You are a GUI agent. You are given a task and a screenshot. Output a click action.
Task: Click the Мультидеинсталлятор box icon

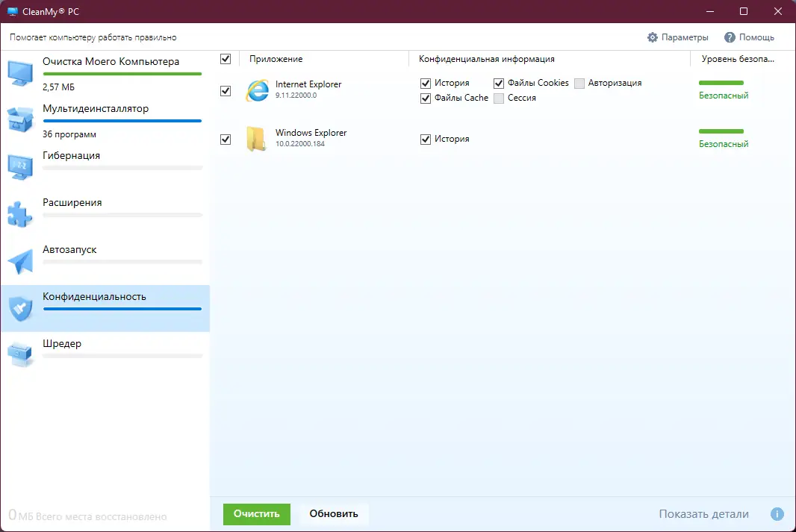click(x=20, y=120)
